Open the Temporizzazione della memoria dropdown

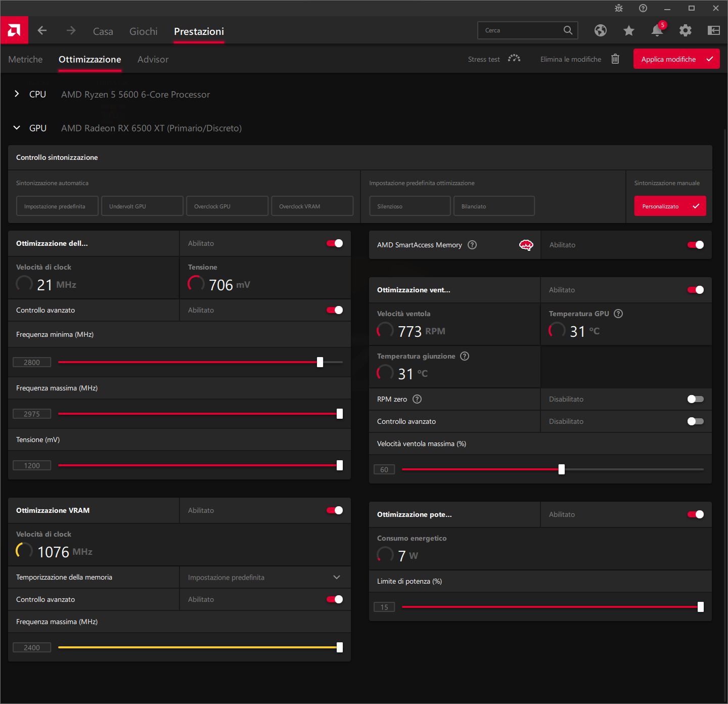265,577
